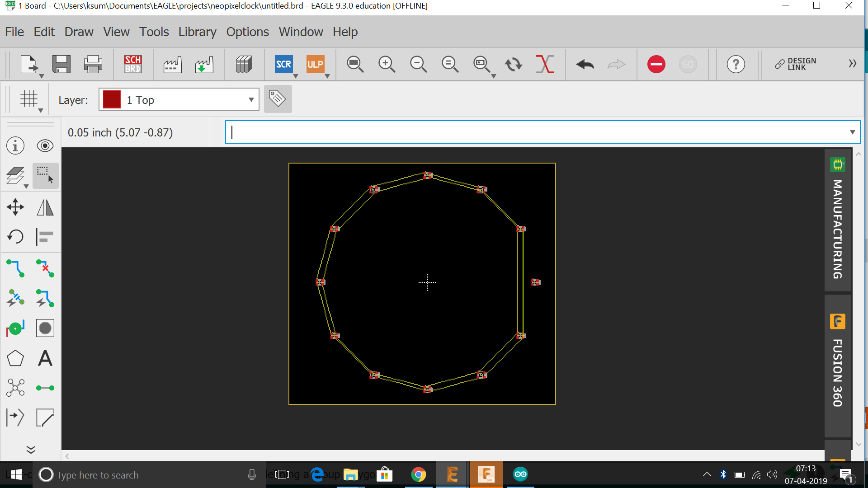Choose the Polygon draw tool
This screenshot has height=488, width=868.
pyautogui.click(x=15, y=358)
